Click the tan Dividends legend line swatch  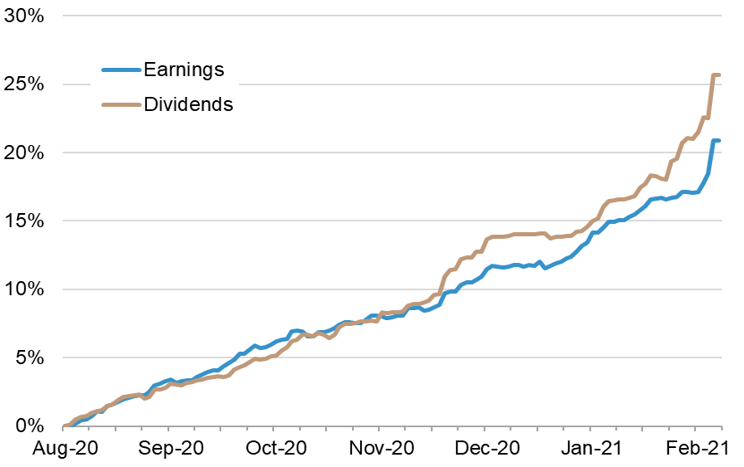(121, 104)
